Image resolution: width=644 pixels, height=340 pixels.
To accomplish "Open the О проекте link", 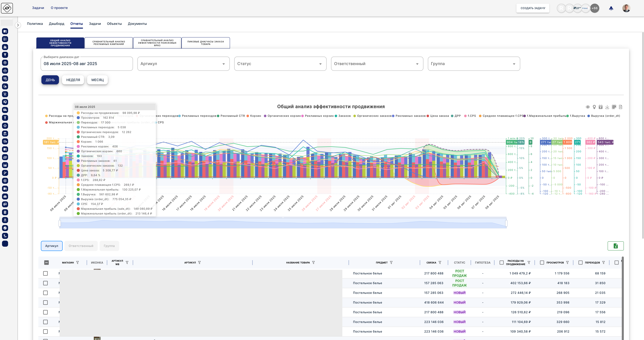I will pos(59,8).
